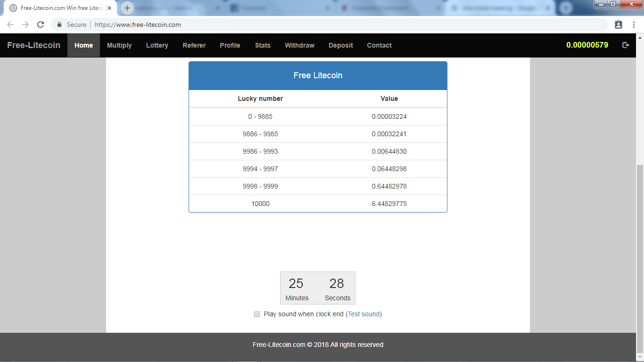The width and height of the screenshot is (644, 362).
Task: Open a new browser tab
Action: 127,8
